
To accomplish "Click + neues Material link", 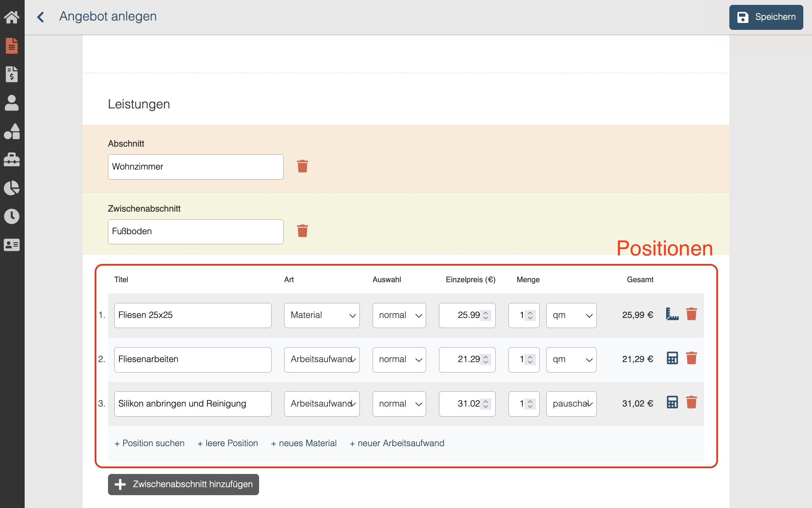I will [x=304, y=443].
